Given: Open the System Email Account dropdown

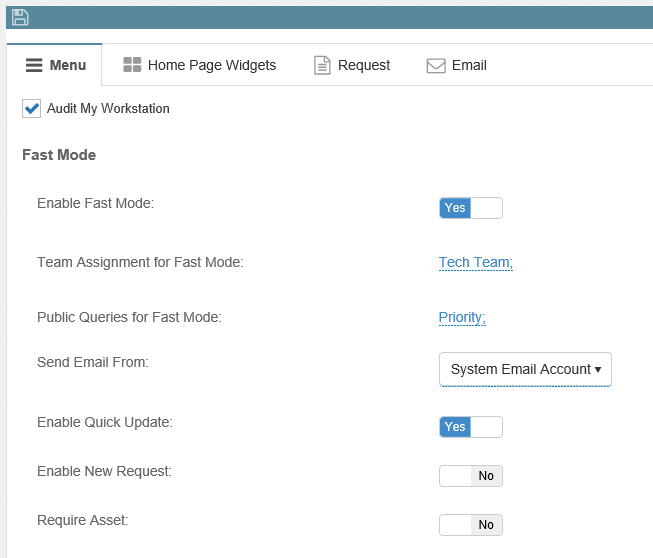Looking at the screenshot, I should point(520,369).
